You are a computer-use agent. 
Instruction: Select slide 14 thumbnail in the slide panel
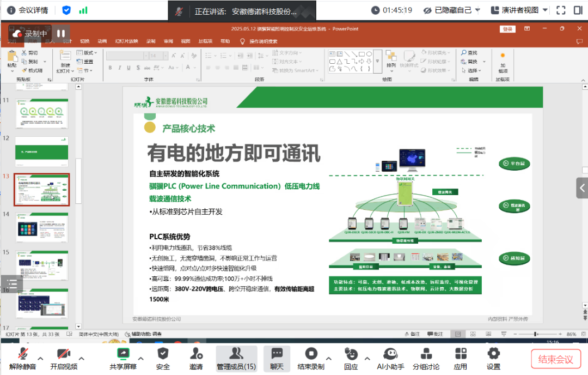pyautogui.click(x=42, y=226)
